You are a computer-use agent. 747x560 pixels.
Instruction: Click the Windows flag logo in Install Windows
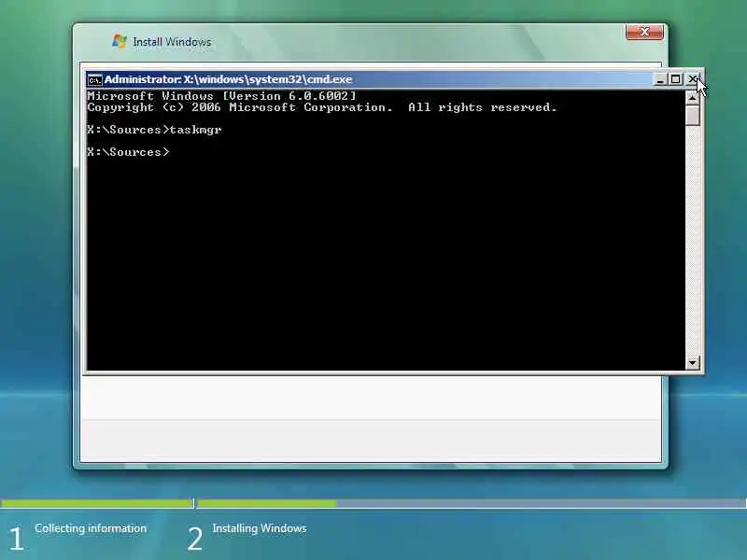[x=120, y=41]
